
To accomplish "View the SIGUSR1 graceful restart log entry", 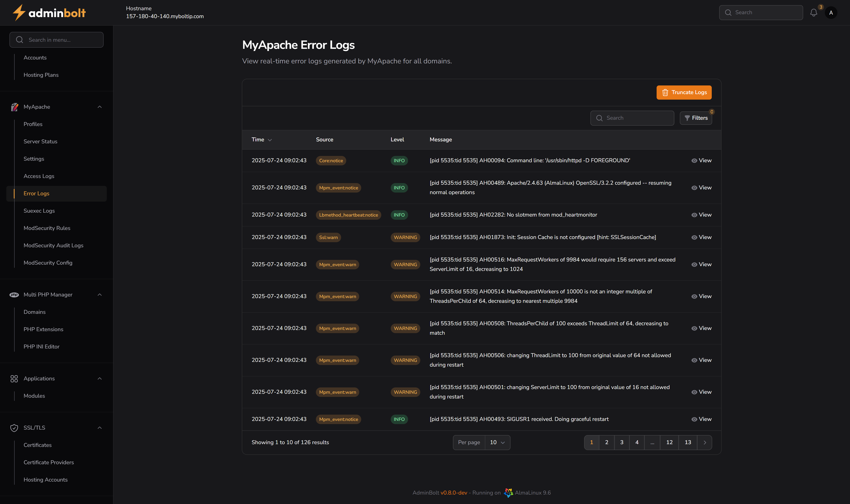I will [x=701, y=419].
